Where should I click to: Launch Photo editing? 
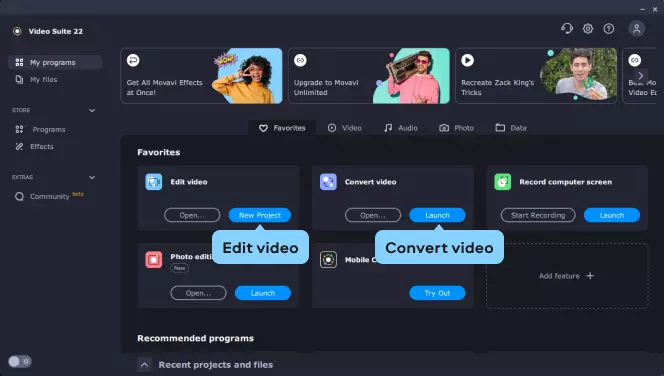[x=263, y=293]
